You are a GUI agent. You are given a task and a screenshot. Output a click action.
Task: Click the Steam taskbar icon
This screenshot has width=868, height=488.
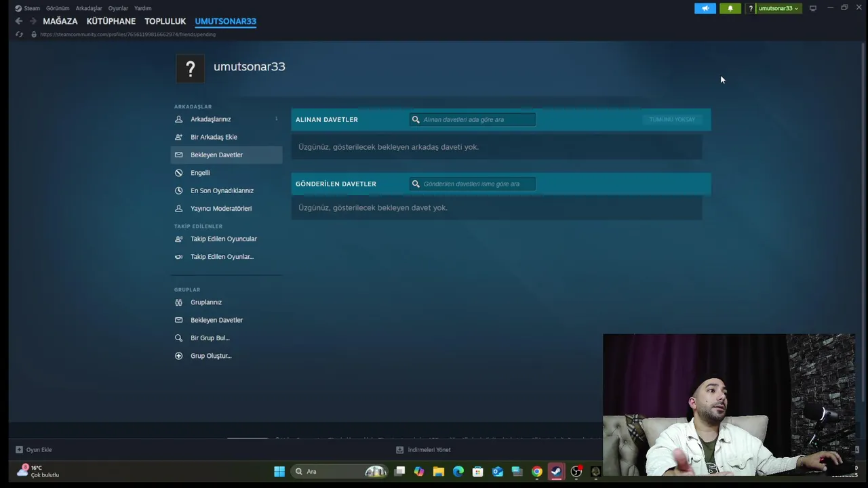(557, 472)
